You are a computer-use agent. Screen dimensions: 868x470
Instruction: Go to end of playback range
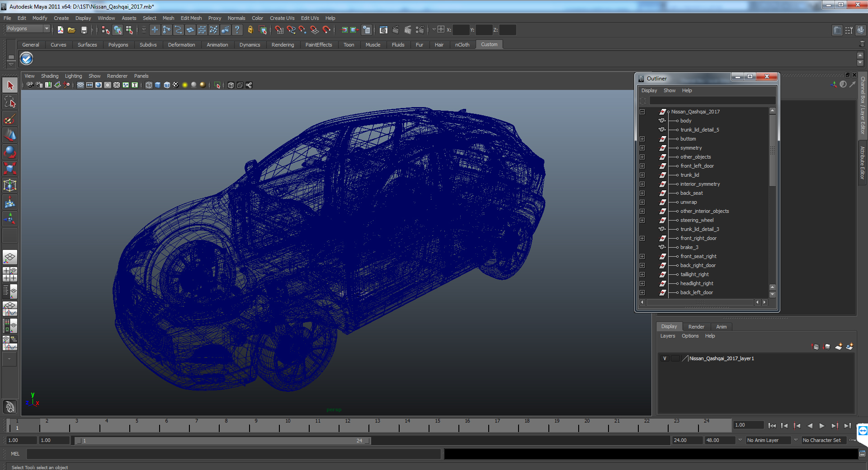tap(847, 426)
